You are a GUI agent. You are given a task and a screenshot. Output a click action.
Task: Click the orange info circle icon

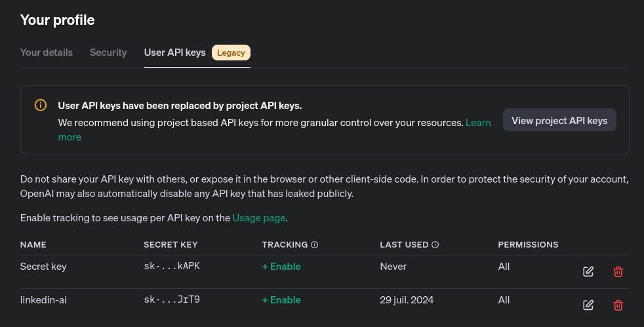40,105
